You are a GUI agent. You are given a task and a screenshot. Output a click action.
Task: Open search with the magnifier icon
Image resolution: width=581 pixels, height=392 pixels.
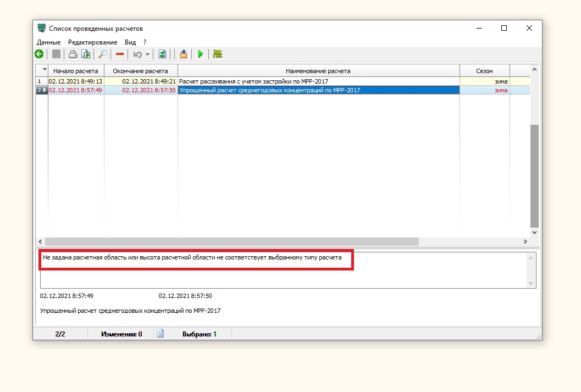coord(103,54)
